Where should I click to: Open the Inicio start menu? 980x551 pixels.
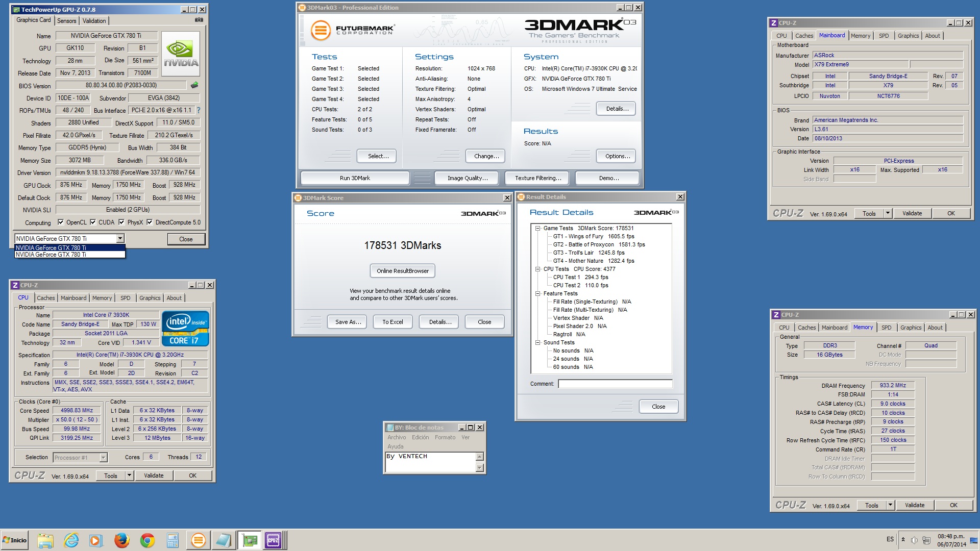point(14,540)
